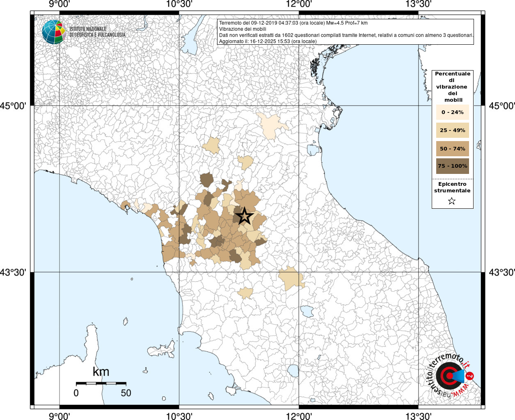Click the left axis label 43°30'

pyautogui.click(x=13, y=272)
